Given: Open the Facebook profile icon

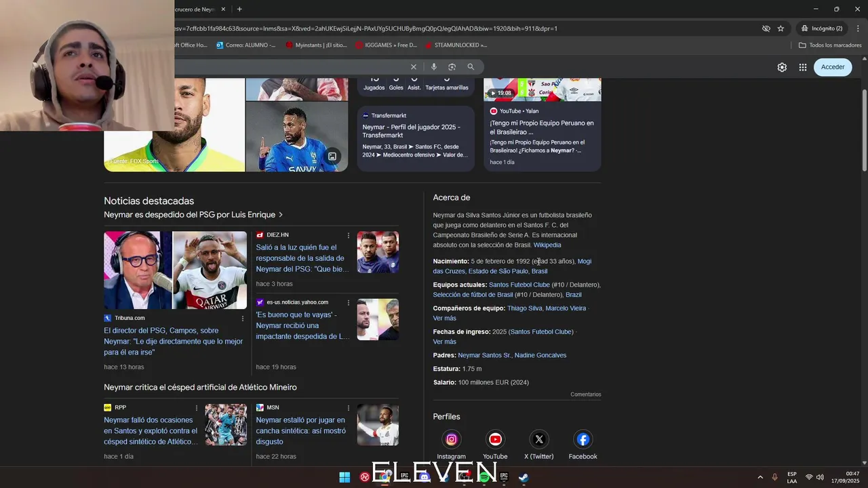Looking at the screenshot, I should tap(583, 439).
